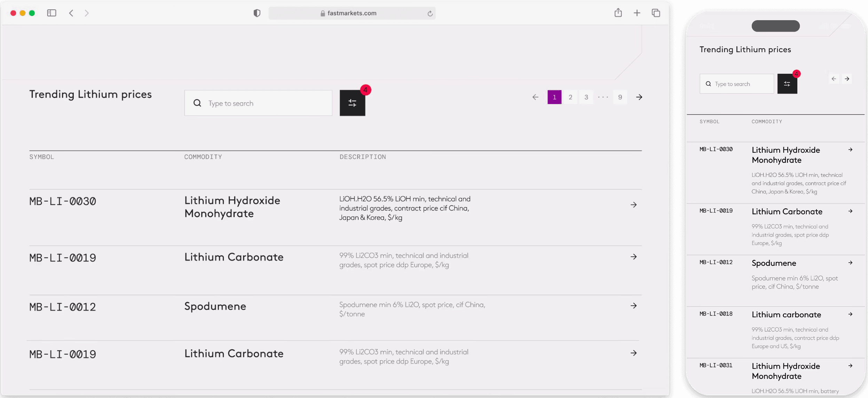Click the Safari address bar

click(x=352, y=13)
